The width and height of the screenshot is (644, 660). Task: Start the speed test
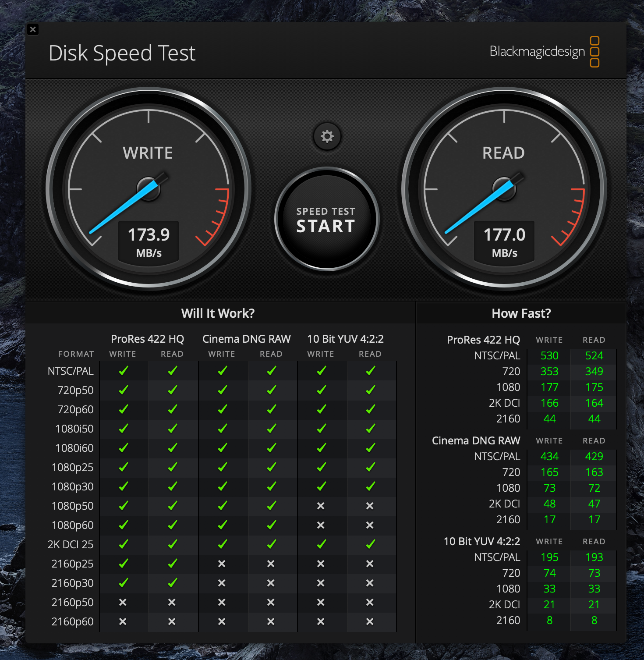tap(326, 219)
